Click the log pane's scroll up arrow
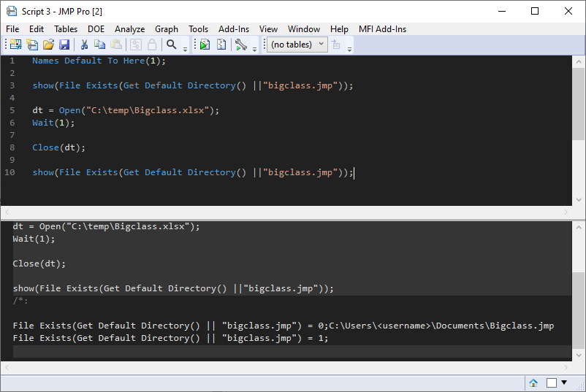The image size is (586, 392). (579, 227)
